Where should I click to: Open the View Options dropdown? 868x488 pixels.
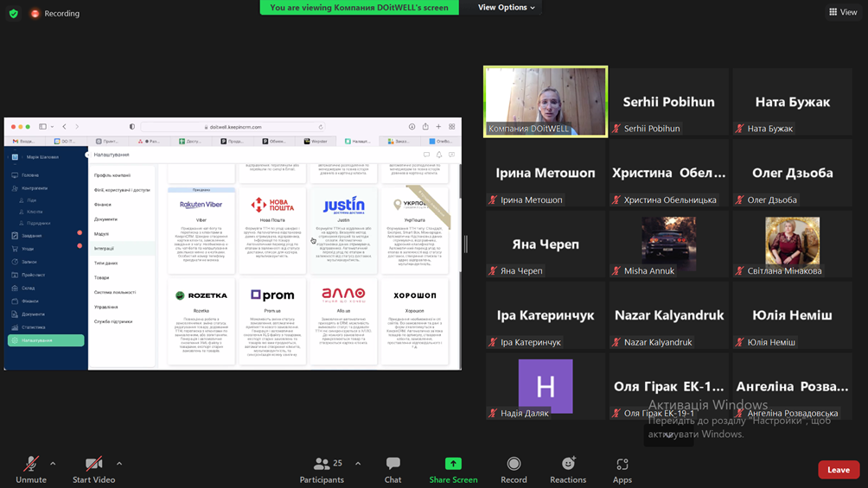pyautogui.click(x=507, y=8)
